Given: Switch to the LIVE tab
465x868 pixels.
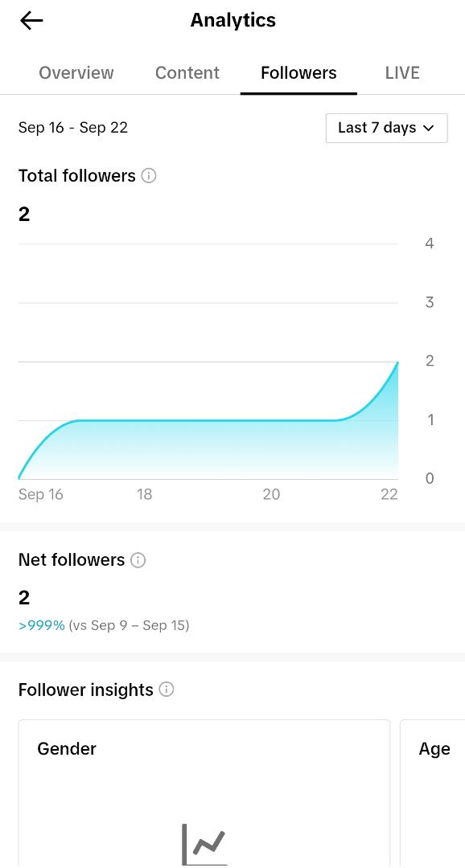Looking at the screenshot, I should pyautogui.click(x=402, y=73).
